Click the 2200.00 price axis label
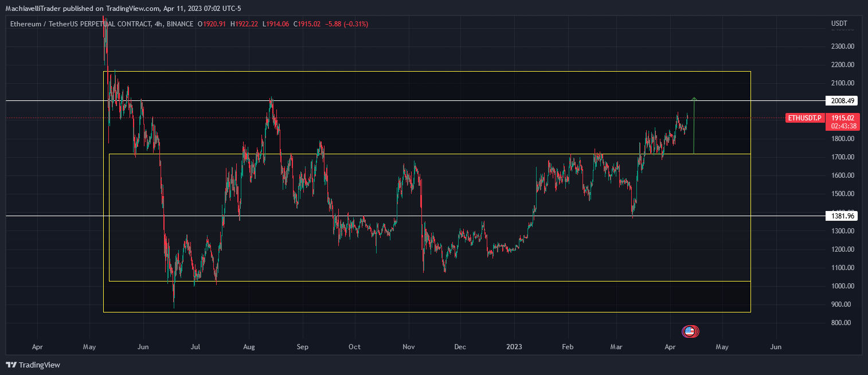The height and width of the screenshot is (375, 868). (843, 65)
